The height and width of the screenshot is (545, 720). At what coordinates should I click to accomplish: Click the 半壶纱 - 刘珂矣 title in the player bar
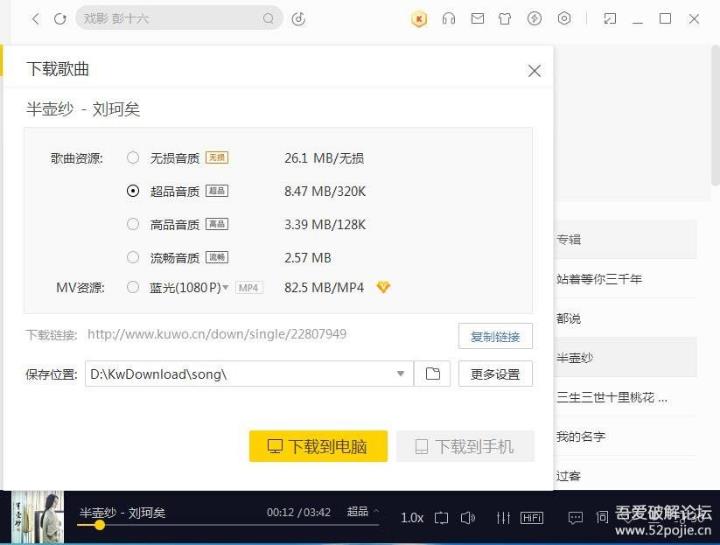[122, 512]
